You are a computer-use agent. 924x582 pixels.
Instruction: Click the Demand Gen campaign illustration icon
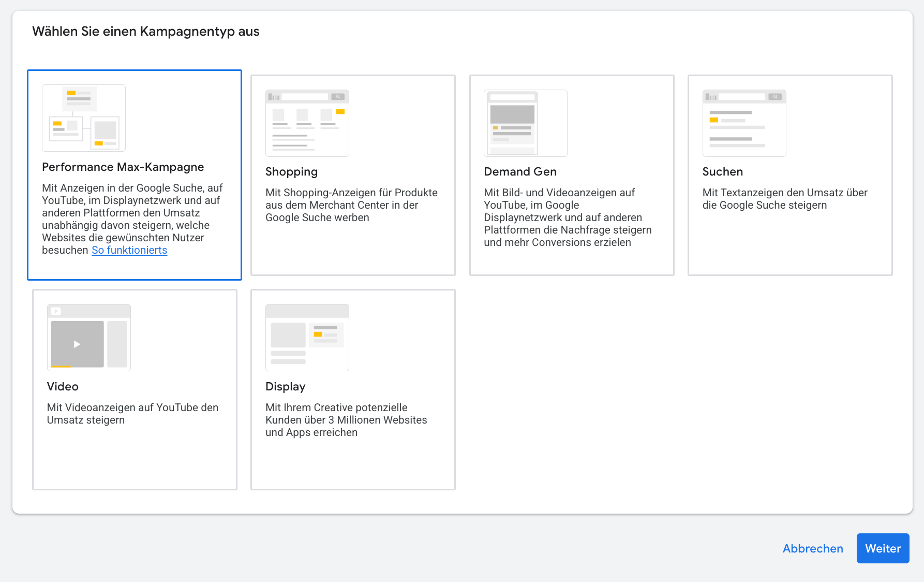526,123
